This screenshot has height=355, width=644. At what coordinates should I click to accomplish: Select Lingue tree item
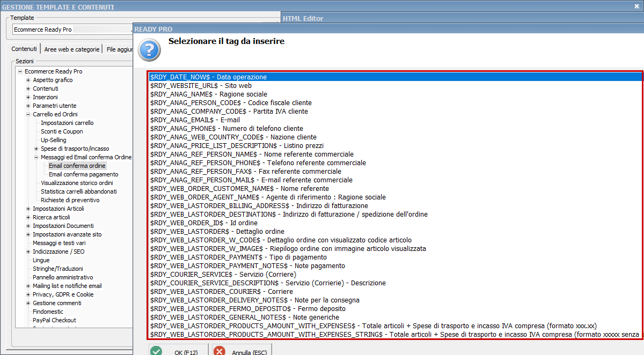pos(41,260)
